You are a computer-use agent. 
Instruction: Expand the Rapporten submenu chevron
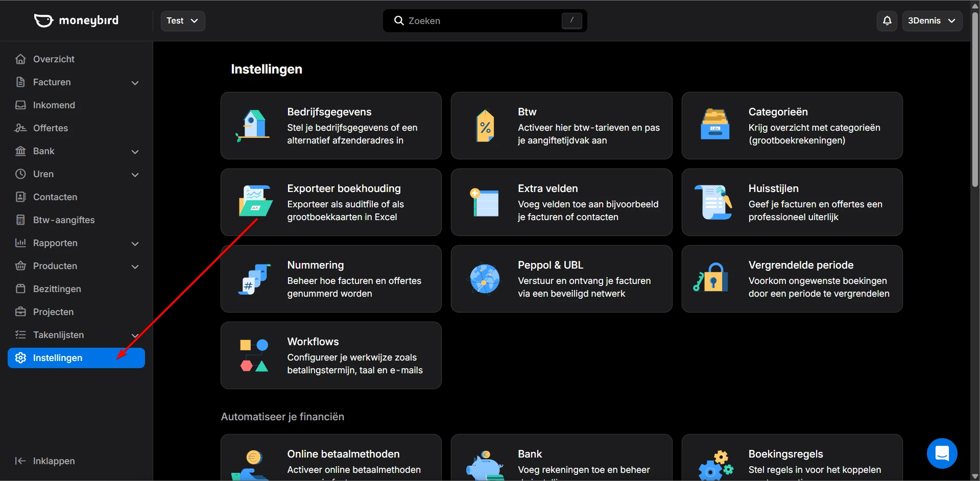click(135, 244)
